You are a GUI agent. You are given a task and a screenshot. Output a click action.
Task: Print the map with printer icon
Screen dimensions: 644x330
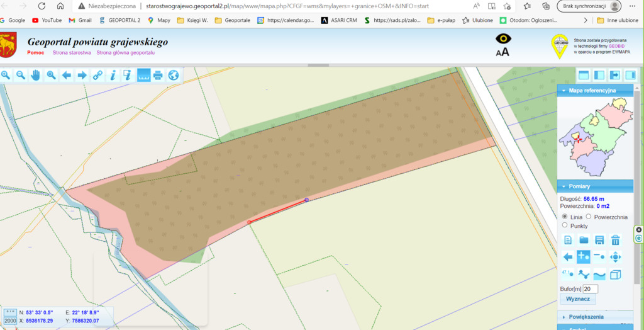coord(158,75)
